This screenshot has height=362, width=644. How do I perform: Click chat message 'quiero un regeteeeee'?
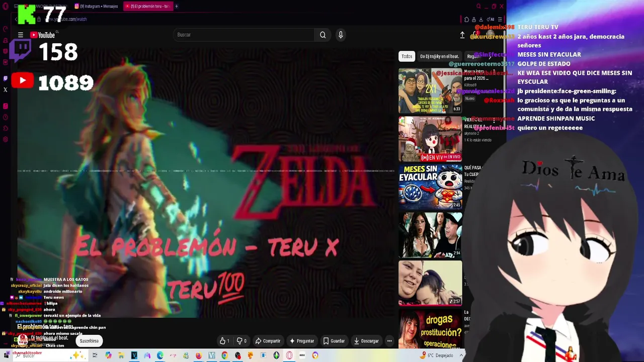(550, 128)
